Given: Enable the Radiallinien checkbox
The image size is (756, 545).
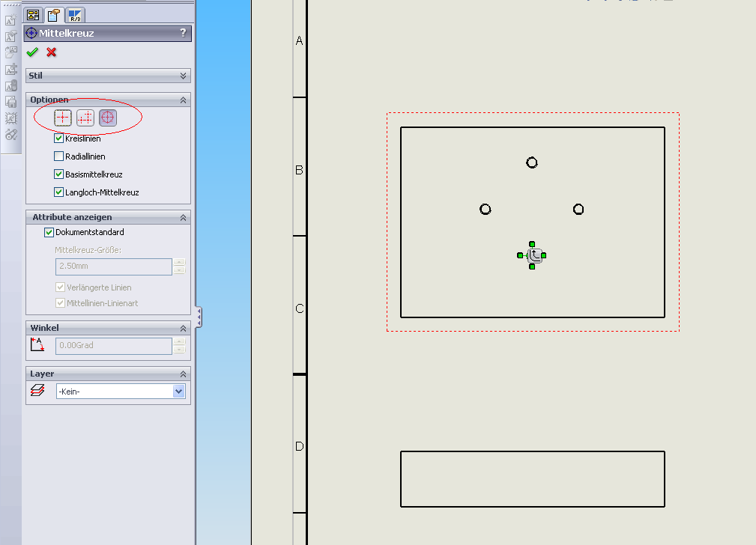Looking at the screenshot, I should [x=59, y=156].
